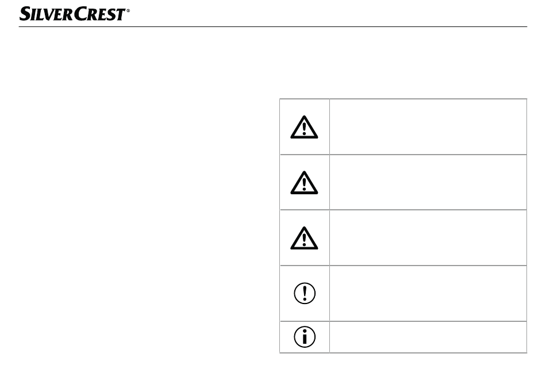546x392 pixels.
Task: Select the empty cell beside the third warning triangle
Action: click(428, 238)
